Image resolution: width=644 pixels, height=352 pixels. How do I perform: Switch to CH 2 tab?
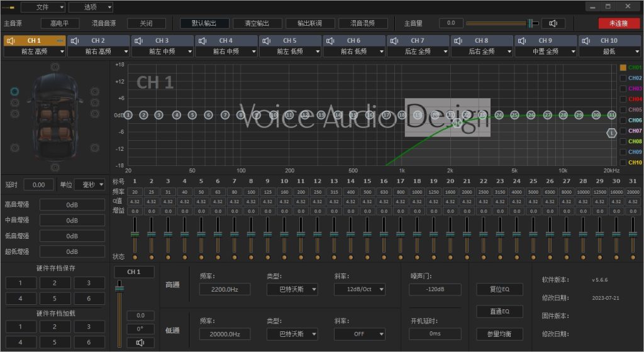(98, 41)
